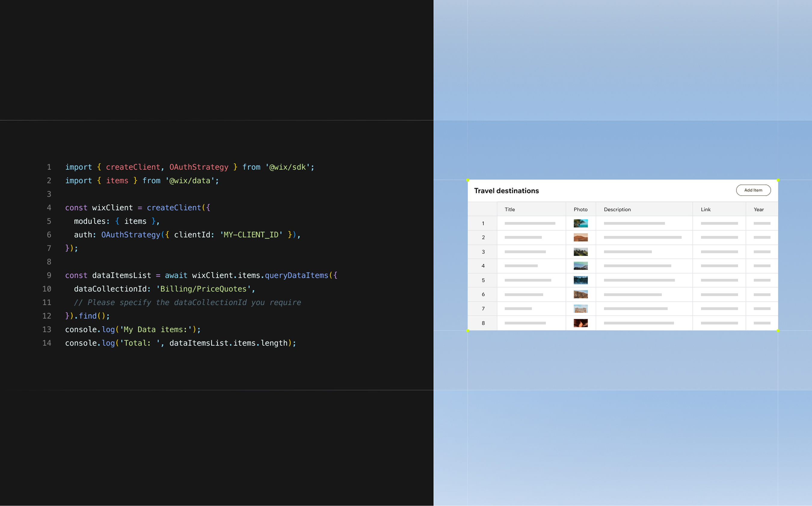Click the 'modules:' key on line 5
The height and width of the screenshot is (506, 812).
pos(92,221)
